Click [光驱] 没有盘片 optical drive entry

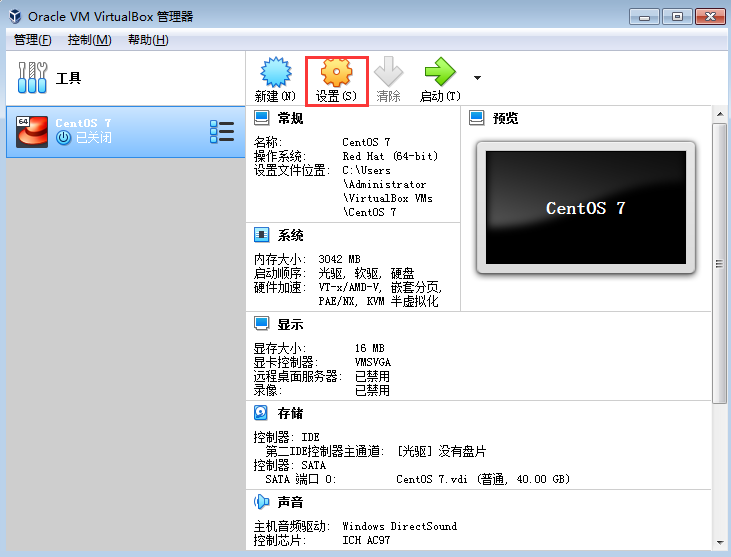pyautogui.click(x=441, y=451)
